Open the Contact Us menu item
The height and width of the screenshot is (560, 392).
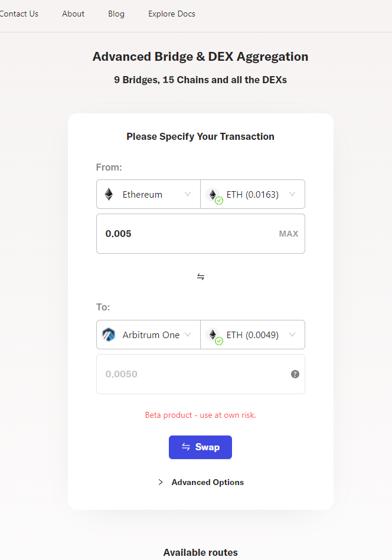(19, 14)
